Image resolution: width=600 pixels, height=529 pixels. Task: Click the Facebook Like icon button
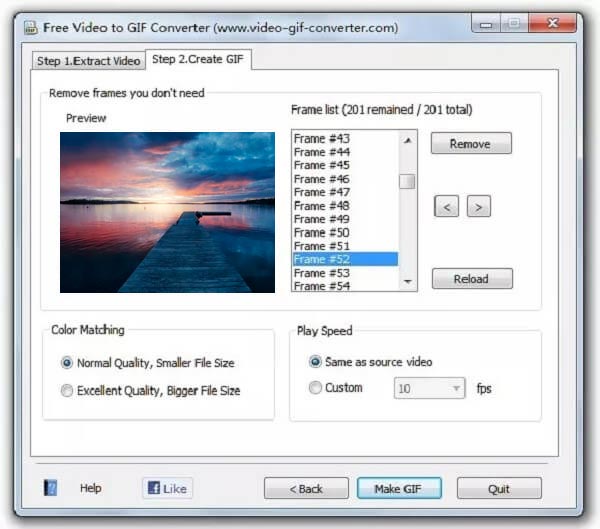point(168,488)
